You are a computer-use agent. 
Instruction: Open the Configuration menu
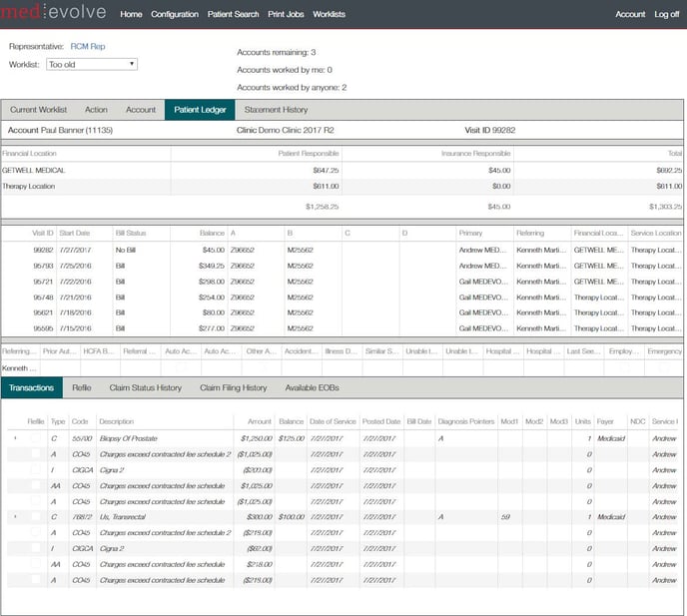[175, 15]
